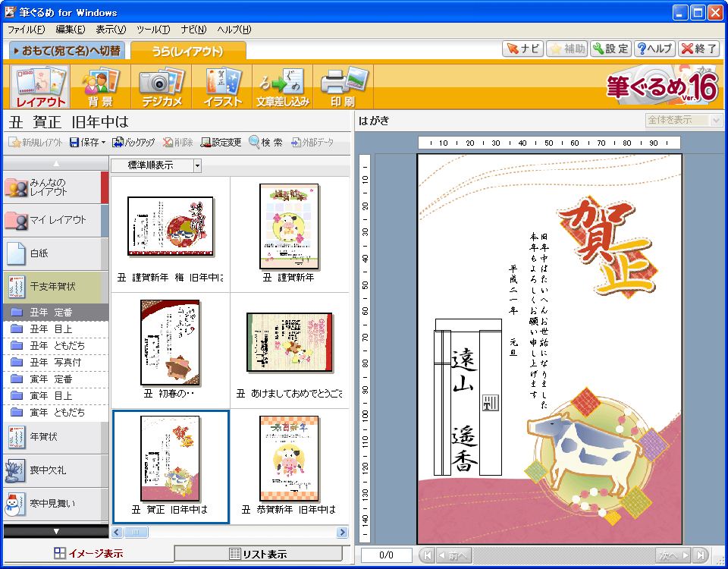728x569 pixels.
Task: Click the 前へ previous page button
Action: pos(454,555)
